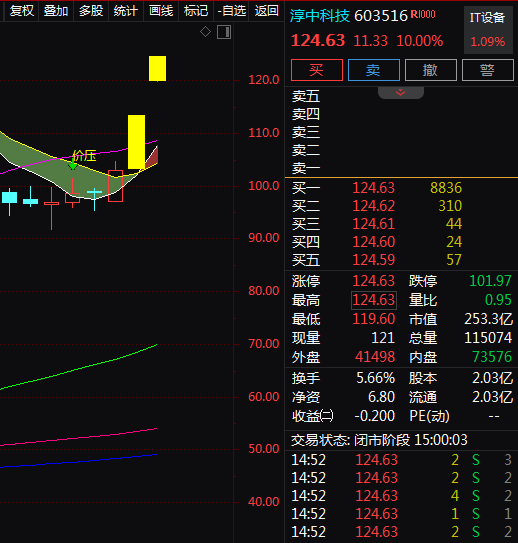Click the 跌停 price 101.97
Viewport: 518px width, 543px height.
(490, 281)
